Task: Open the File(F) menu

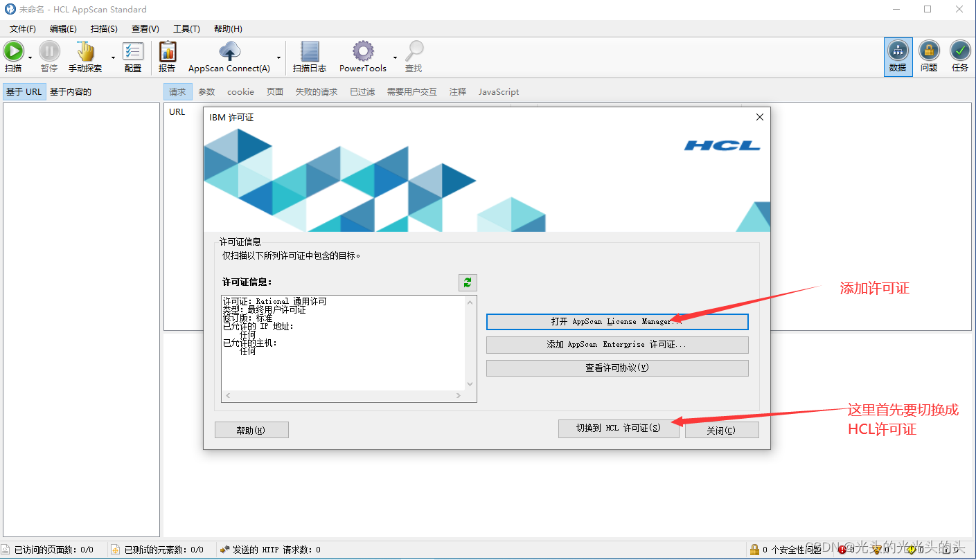Action: click(23, 28)
